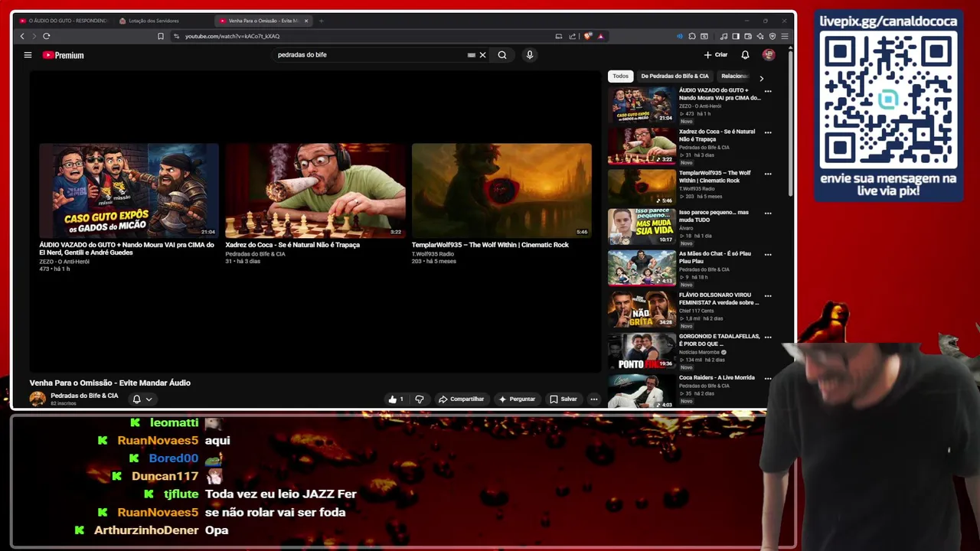Toggle the browser sidebar panel
Image resolution: width=980 pixels, height=551 pixels.
click(x=736, y=36)
